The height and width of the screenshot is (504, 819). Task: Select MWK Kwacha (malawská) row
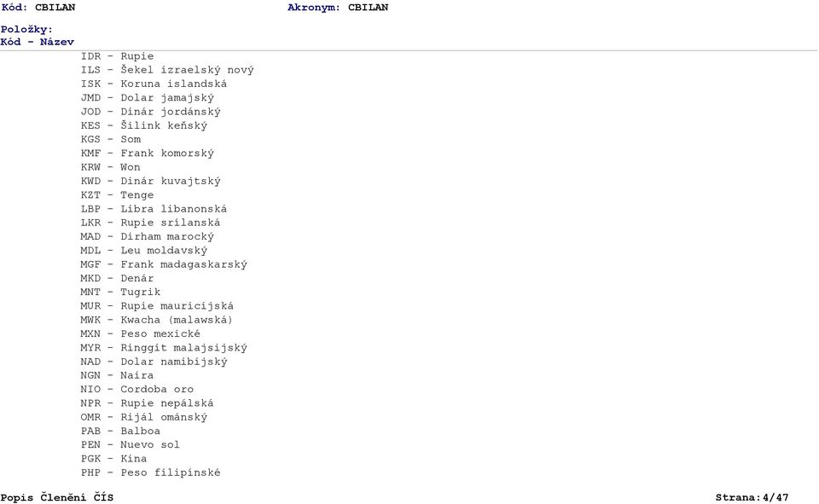point(157,320)
